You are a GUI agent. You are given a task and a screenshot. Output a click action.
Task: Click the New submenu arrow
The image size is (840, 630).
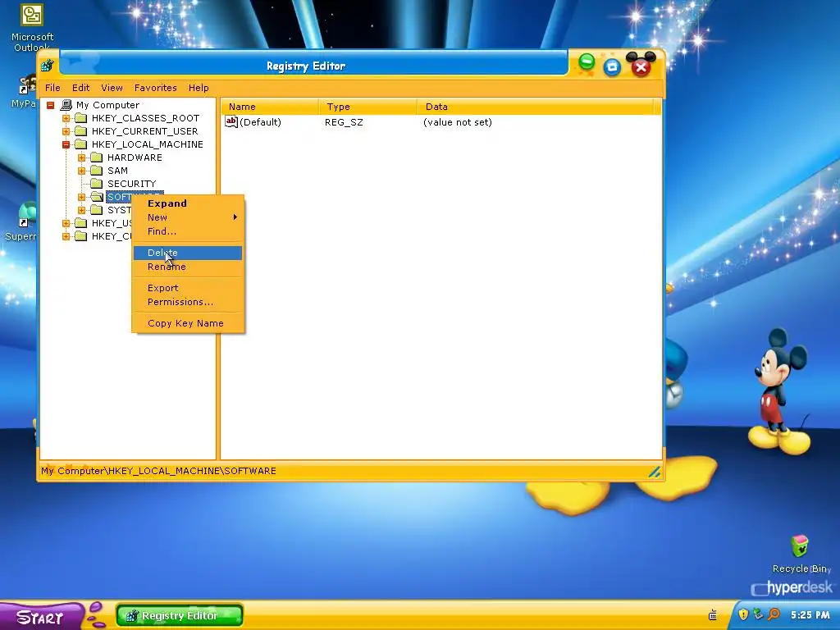point(235,217)
